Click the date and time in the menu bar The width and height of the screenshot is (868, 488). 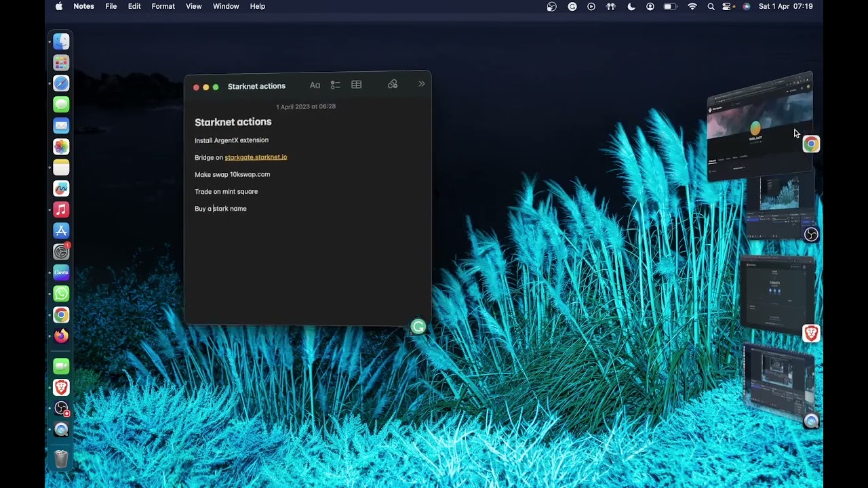click(x=785, y=6)
